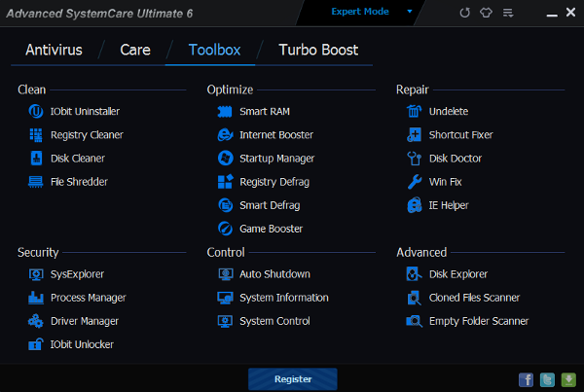Open the skin shirt icon in title bar
584x392 pixels.
487,13
